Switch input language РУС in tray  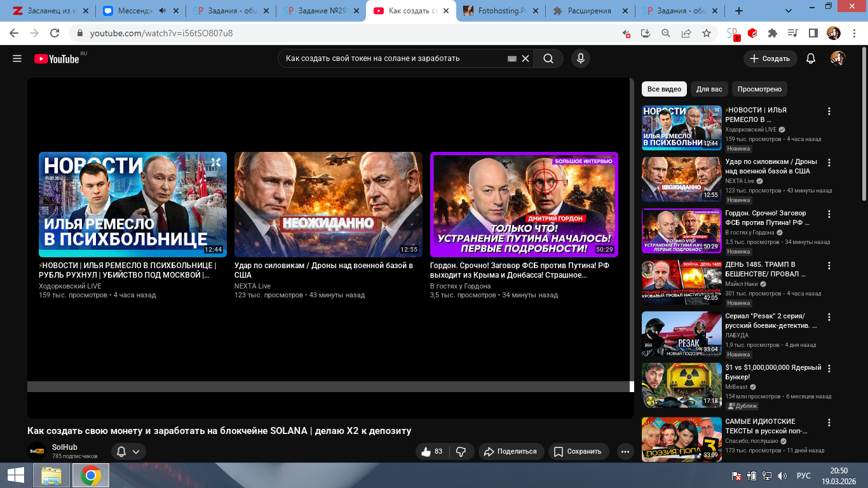pyautogui.click(x=804, y=475)
